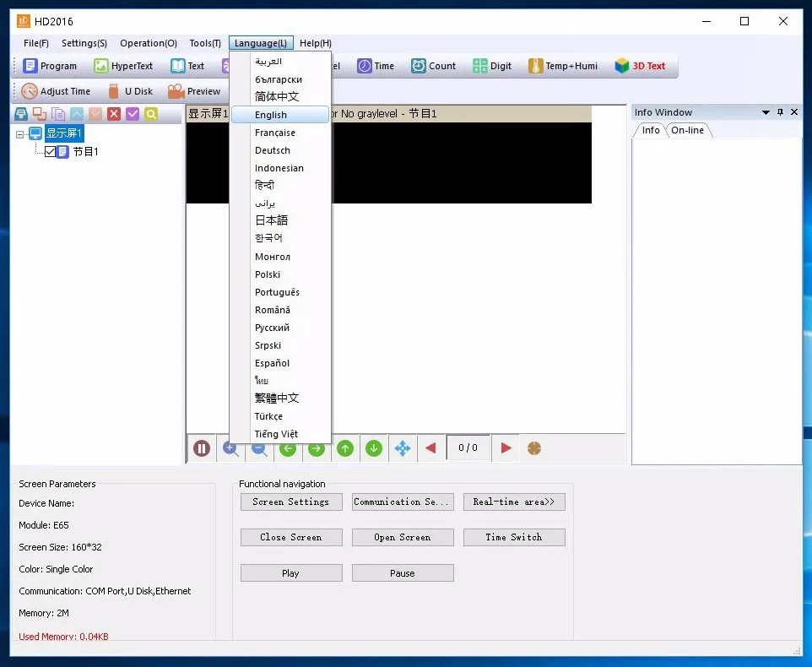The height and width of the screenshot is (667, 812).
Task: Select 日本語 language option
Action: coord(279,220)
